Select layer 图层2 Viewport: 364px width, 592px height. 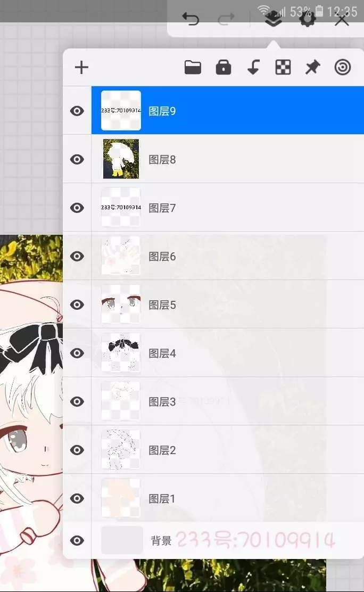228,450
